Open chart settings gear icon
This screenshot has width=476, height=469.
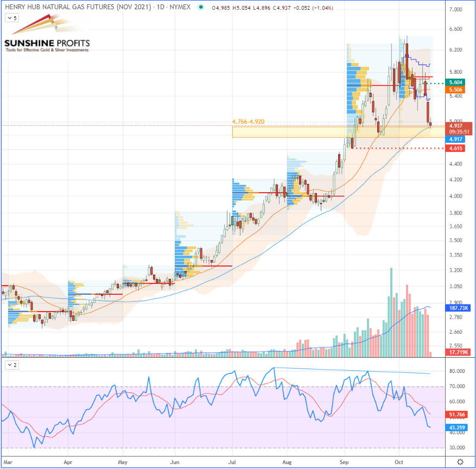coord(460,462)
